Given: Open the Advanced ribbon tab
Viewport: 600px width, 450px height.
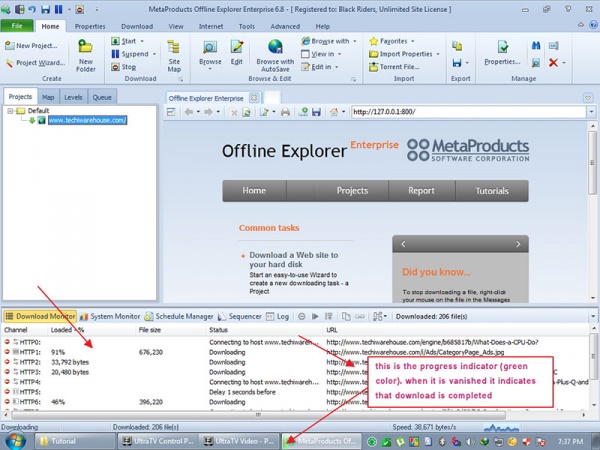Looking at the screenshot, I should [285, 26].
